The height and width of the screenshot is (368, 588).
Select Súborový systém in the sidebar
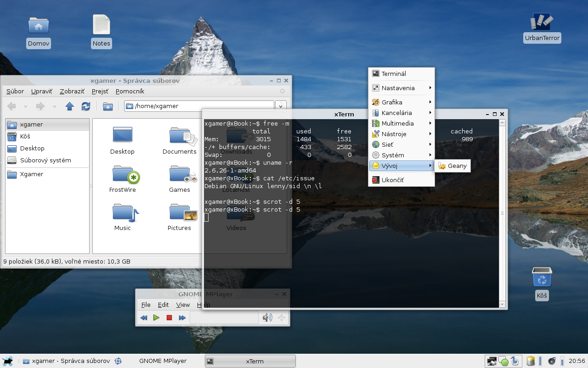(x=47, y=161)
